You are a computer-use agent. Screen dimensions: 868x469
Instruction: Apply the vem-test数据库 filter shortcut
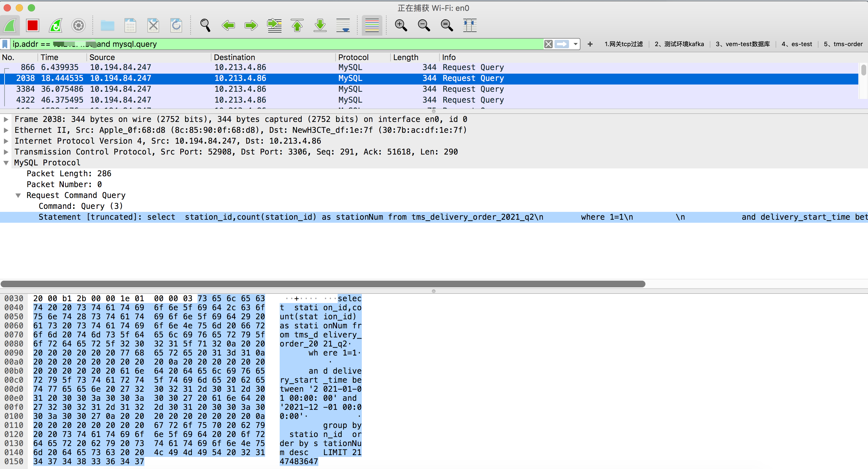click(x=743, y=44)
